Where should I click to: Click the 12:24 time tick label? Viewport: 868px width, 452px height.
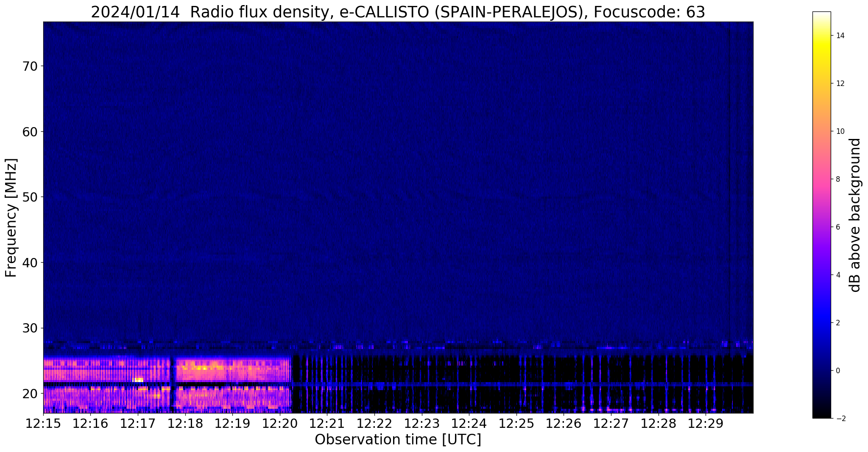tap(469, 424)
